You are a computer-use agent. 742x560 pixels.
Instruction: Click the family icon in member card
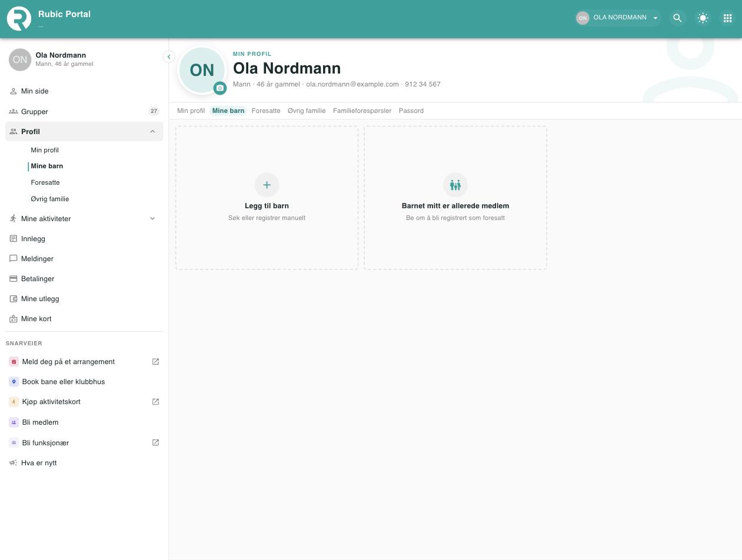coord(455,185)
